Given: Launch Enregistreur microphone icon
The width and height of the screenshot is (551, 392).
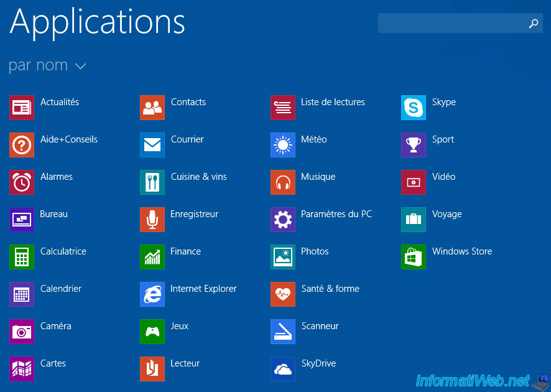Looking at the screenshot, I should (152, 220).
